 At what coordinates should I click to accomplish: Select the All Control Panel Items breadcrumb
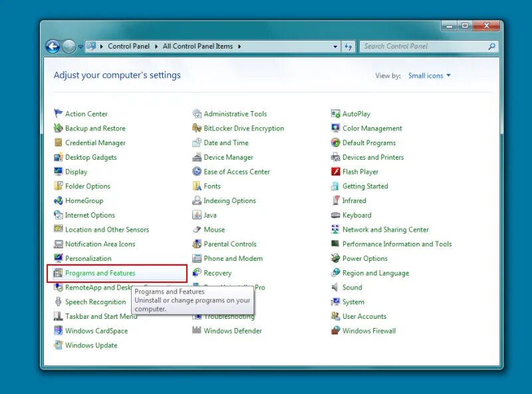[198, 46]
